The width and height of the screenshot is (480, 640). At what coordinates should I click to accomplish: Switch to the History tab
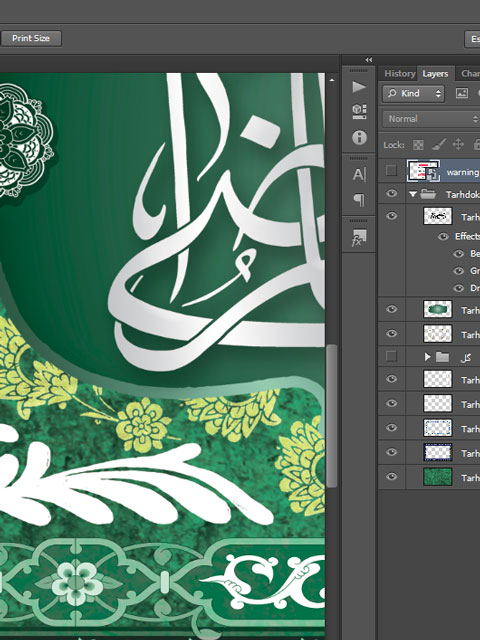[400, 73]
